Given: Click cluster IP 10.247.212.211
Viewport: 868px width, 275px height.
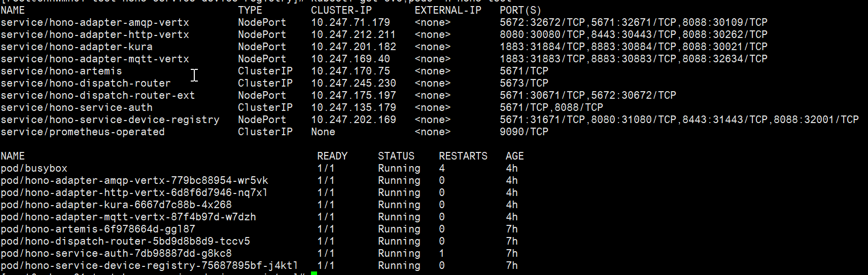Looking at the screenshot, I should 354,35.
